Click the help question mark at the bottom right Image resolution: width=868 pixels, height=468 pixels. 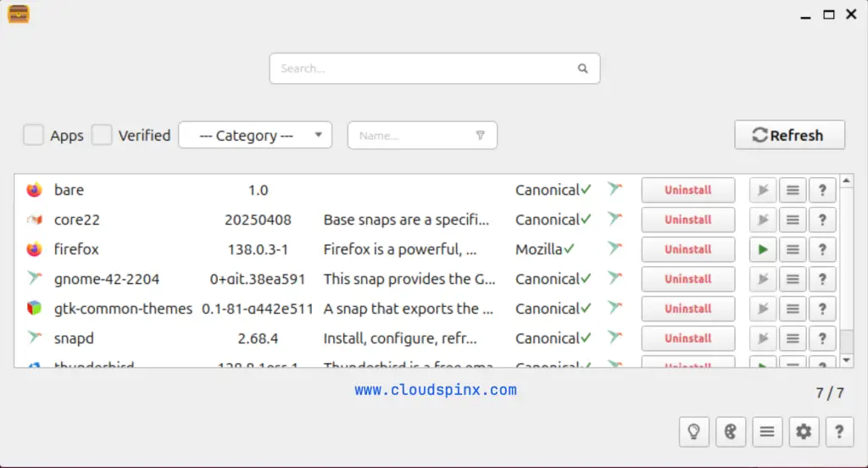(x=839, y=432)
